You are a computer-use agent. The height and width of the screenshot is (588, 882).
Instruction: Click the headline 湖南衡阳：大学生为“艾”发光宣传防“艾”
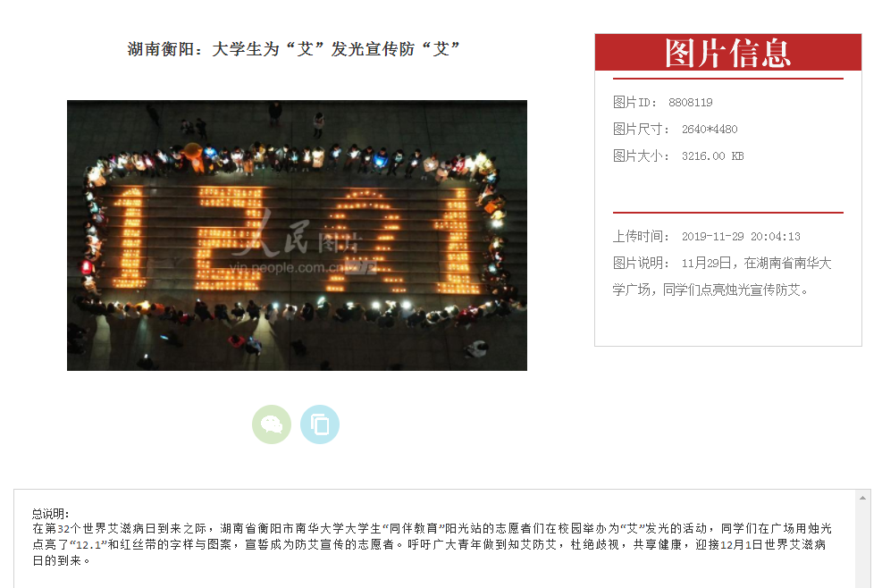[294, 49]
